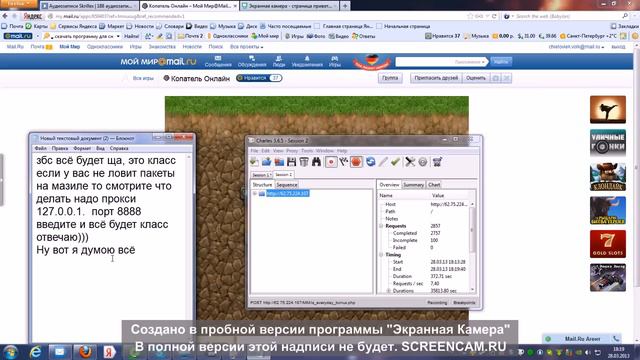Click the Оценить button
Image resolution: width=640 pixels, height=360 pixels.
tap(476, 78)
